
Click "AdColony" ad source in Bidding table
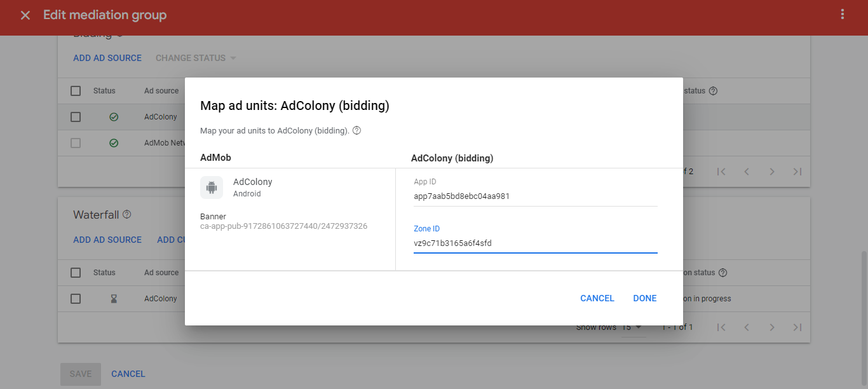coord(161,117)
